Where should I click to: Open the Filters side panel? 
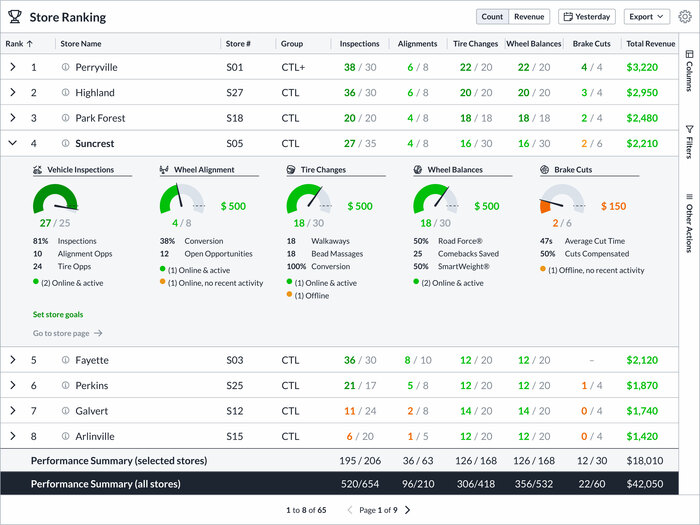coord(689,142)
